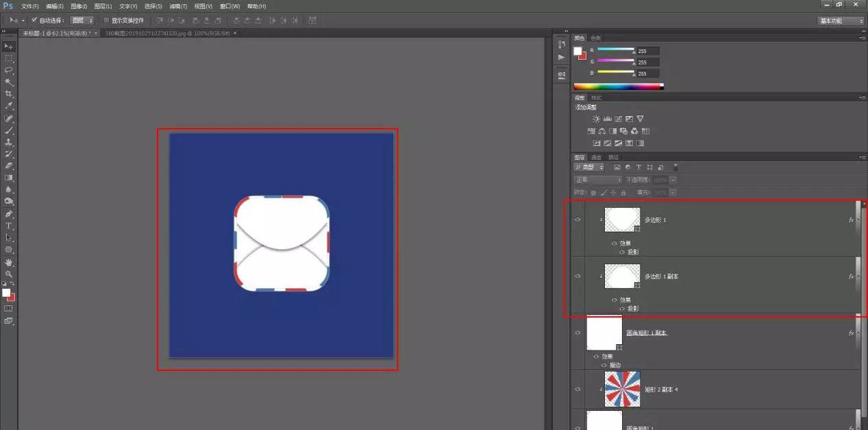
Task: Add a Levels adjustment layer
Action: coord(607,119)
